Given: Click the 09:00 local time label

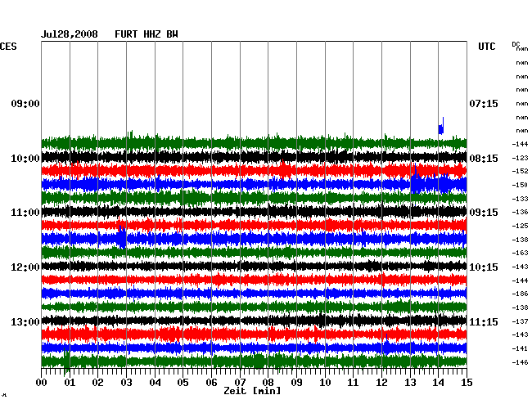Looking at the screenshot, I should (x=25, y=103).
